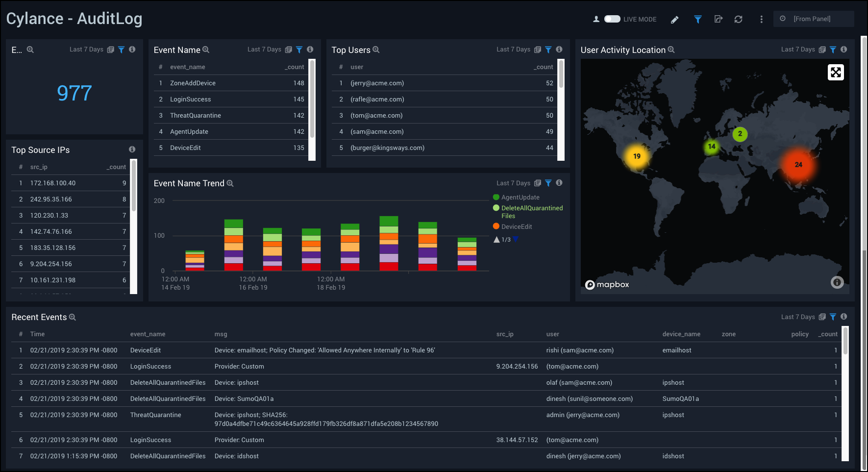Change Last 7 Days range on Top Users
Viewport: 868px width, 472px height.
click(513, 50)
